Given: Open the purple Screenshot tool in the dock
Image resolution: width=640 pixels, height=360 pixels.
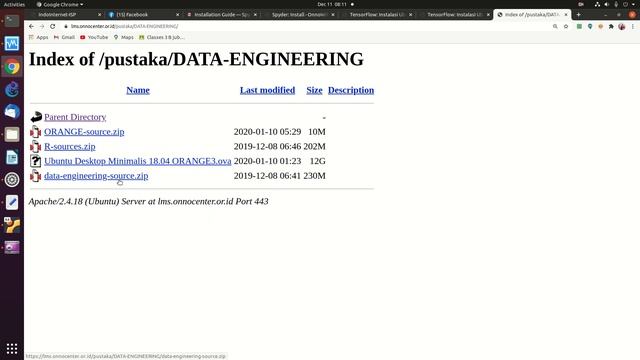Looking at the screenshot, I should tap(12, 247).
